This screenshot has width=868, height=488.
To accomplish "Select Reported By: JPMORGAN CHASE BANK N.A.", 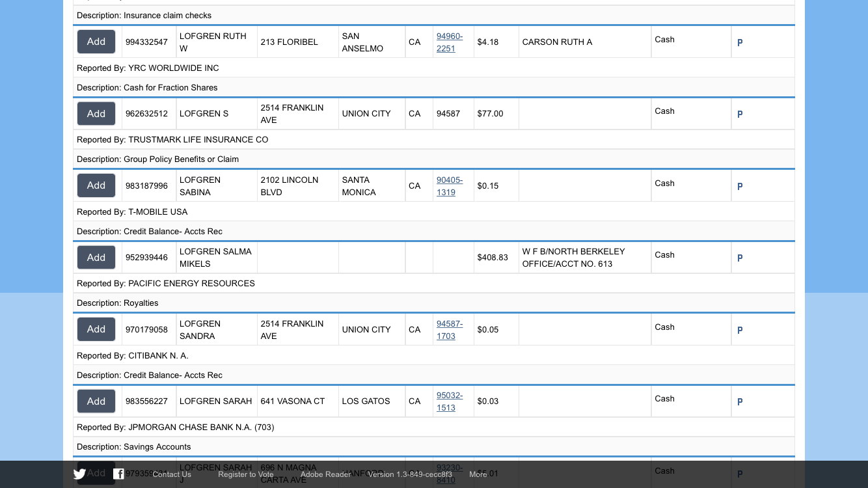I will click(176, 427).
